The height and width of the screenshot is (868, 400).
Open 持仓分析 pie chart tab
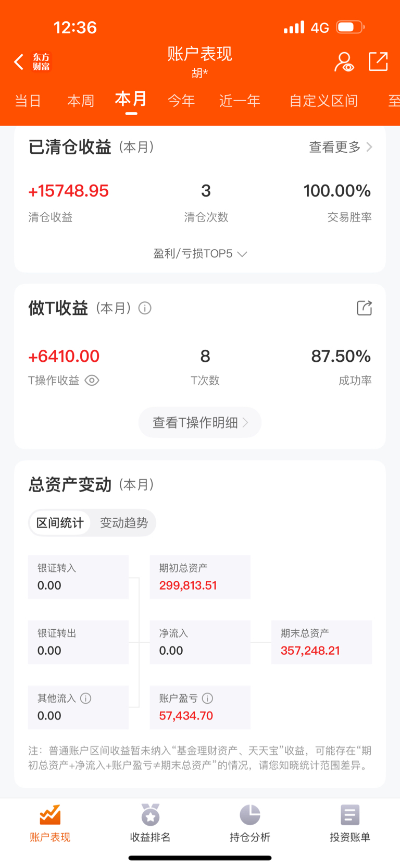[250, 824]
